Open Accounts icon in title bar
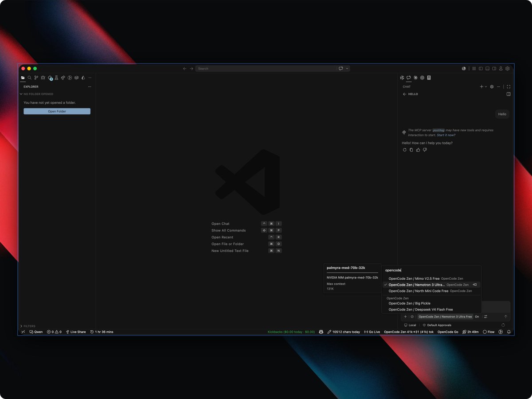This screenshot has height=399, width=532. pos(501,69)
